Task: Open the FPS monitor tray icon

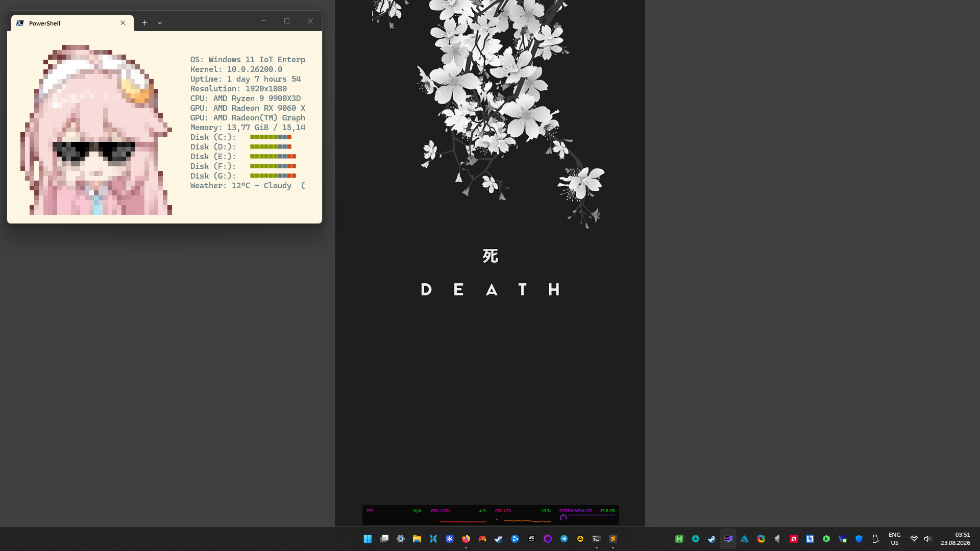Action: pyautogui.click(x=728, y=539)
